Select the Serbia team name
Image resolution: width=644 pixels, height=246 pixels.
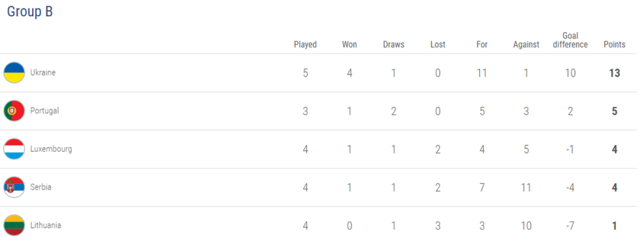tap(41, 187)
